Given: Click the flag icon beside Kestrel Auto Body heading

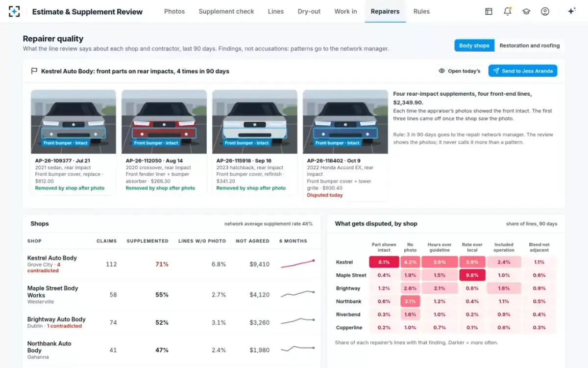Looking at the screenshot, I should pyautogui.click(x=34, y=71).
